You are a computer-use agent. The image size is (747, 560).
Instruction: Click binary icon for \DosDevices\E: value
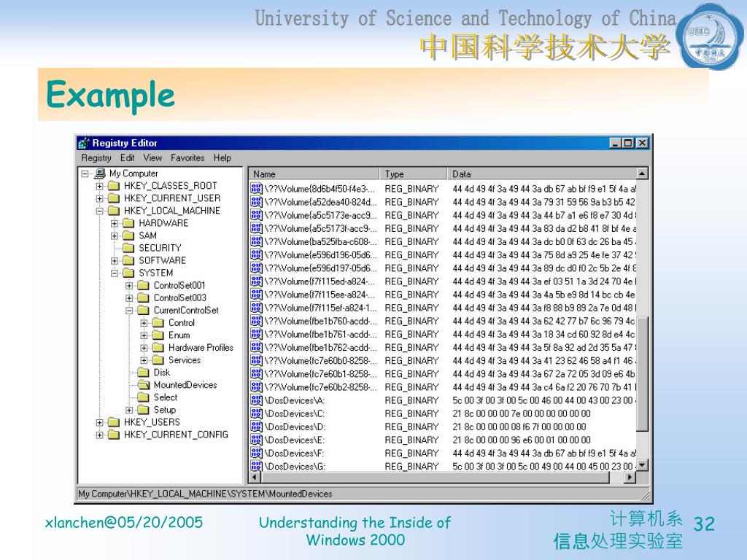tap(256, 440)
